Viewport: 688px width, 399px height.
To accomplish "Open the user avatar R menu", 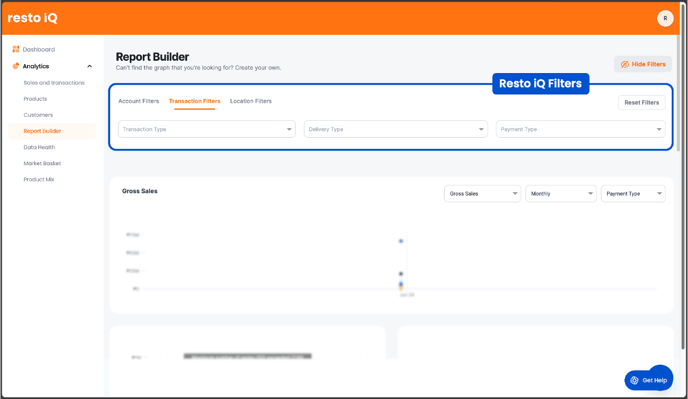I will (665, 18).
